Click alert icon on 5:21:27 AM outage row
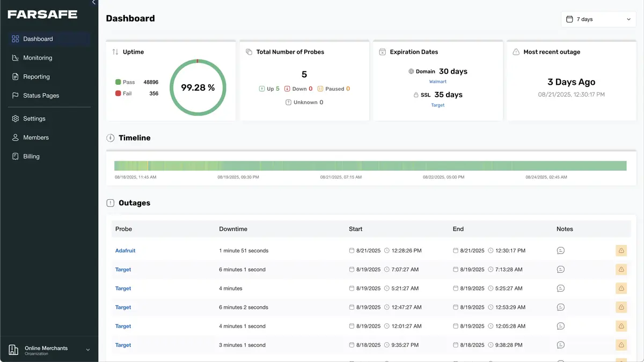The height and width of the screenshot is (362, 644). (x=621, y=288)
